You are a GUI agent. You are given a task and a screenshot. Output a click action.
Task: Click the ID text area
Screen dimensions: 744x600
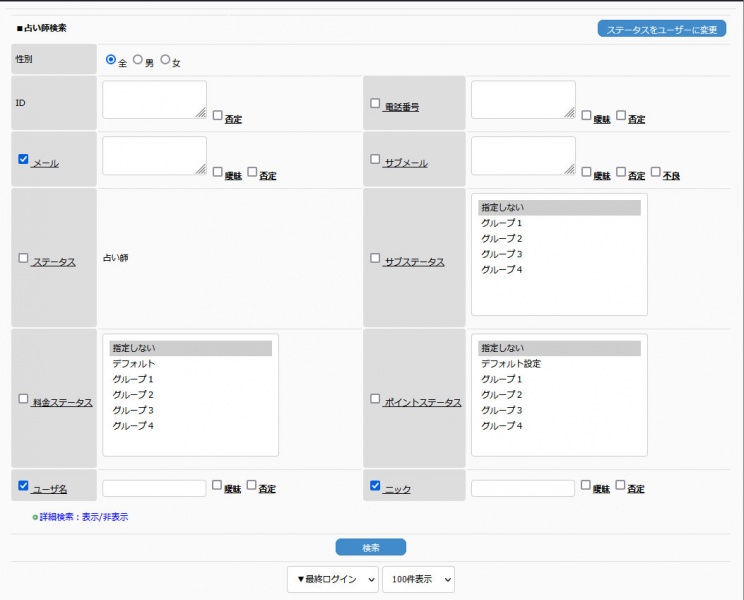point(154,100)
